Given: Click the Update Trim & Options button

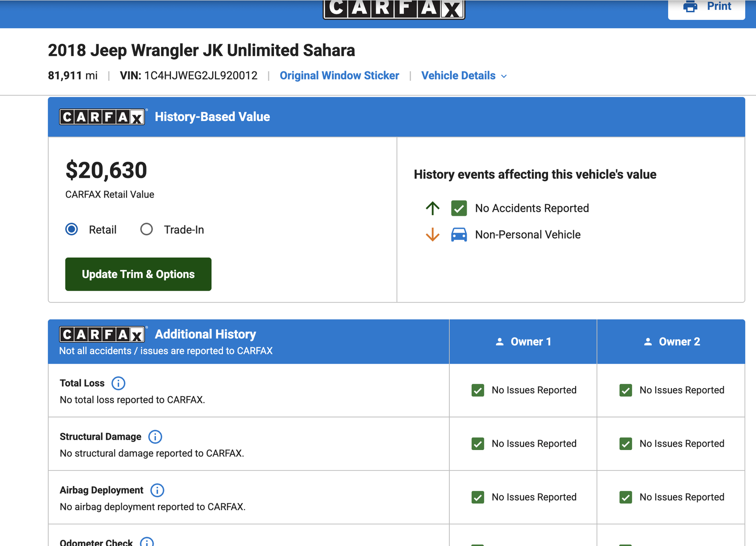Looking at the screenshot, I should click(x=138, y=274).
